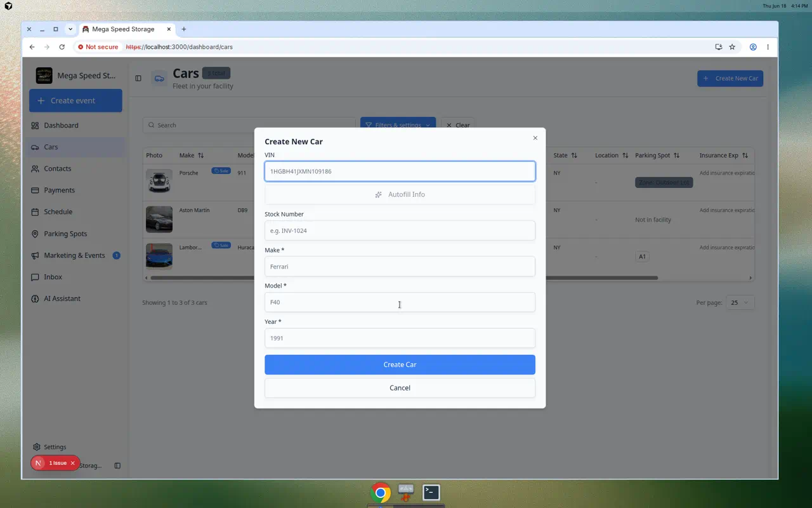812x508 pixels.
Task: Open a new browser tab
Action: pyautogui.click(x=184, y=29)
